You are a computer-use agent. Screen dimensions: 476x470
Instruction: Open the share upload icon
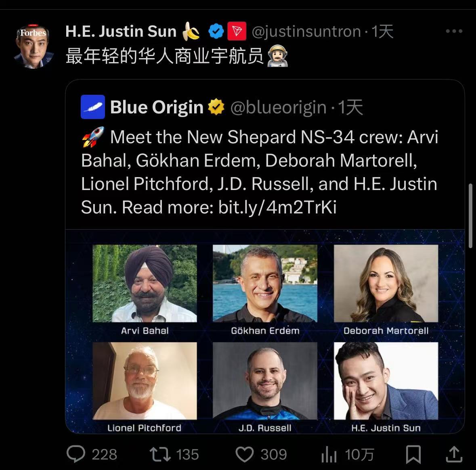tap(454, 454)
